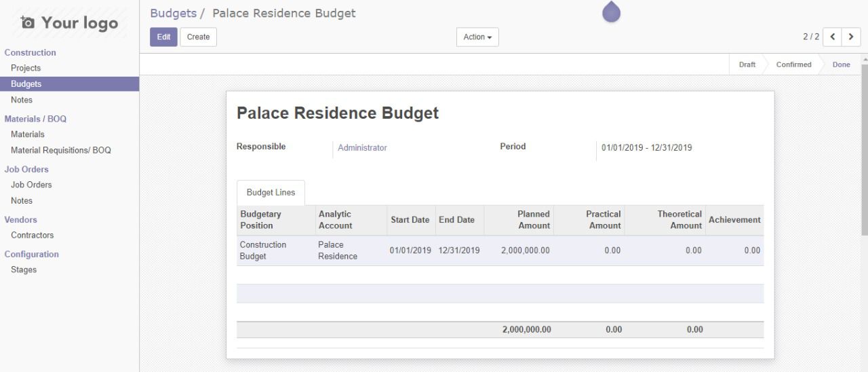Click the Create button
Viewport: 868px width, 372px height.
[198, 37]
